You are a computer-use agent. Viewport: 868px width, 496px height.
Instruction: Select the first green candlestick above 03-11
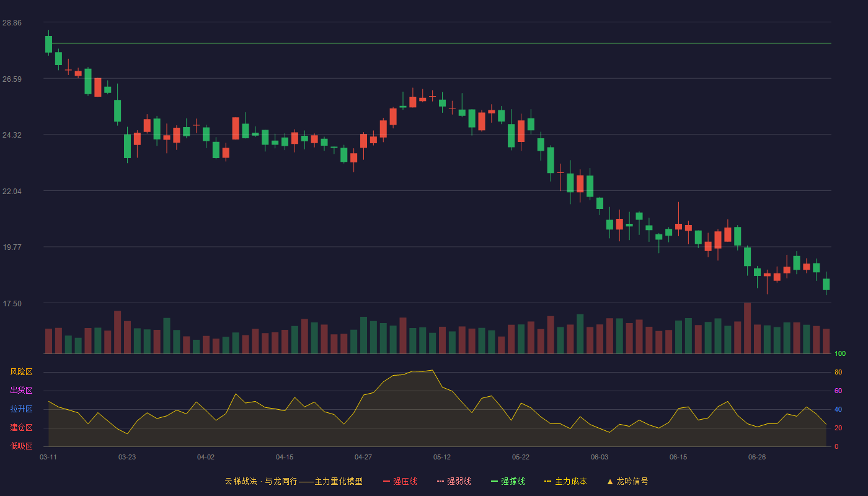pos(48,44)
